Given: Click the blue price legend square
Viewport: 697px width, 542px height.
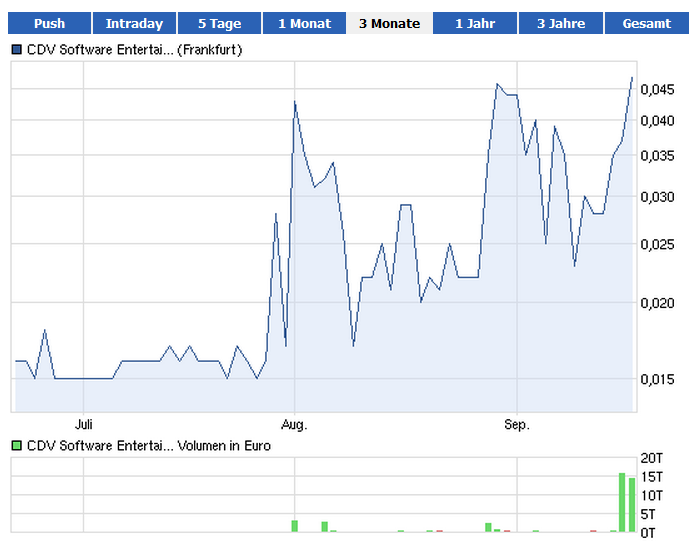Looking at the screenshot, I should pyautogui.click(x=17, y=49).
